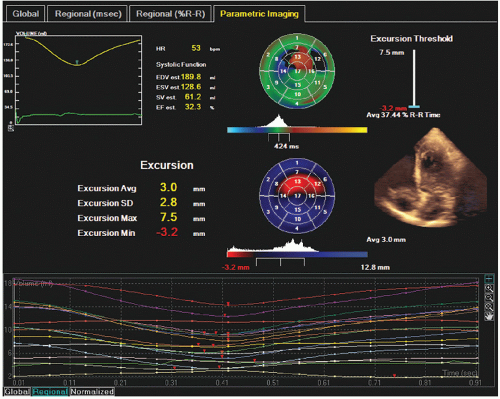This screenshot has height=399, width=500.
Task: Click the -3.2 mm label under the red scale
Action: pos(235,267)
